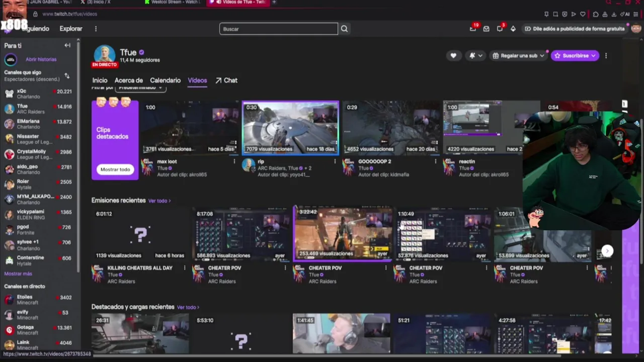Click Tfue's profile avatar
This screenshot has width=644, height=362.
pos(104,55)
